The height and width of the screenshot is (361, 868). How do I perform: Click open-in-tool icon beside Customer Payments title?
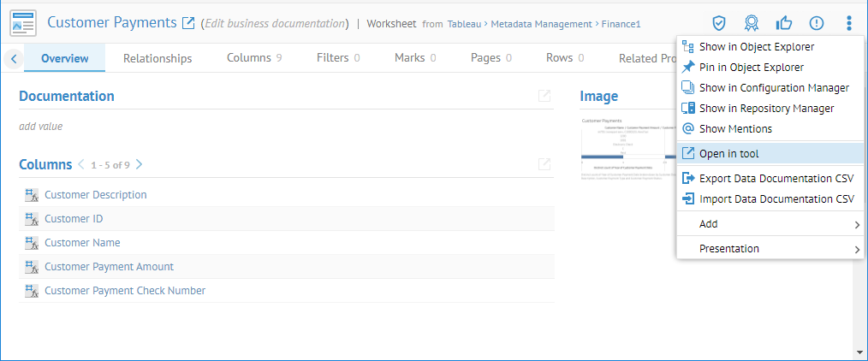point(189,23)
